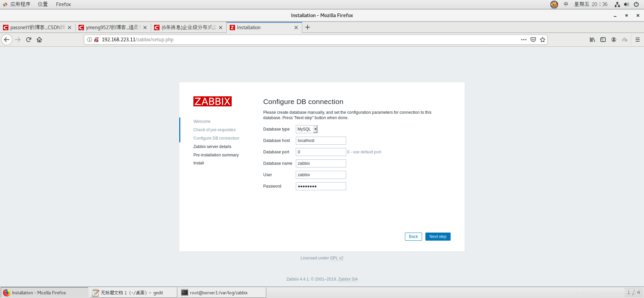Image resolution: width=644 pixels, height=298 pixels.
Task: Click the workspace switcher 1 / 4
Action: point(634,292)
